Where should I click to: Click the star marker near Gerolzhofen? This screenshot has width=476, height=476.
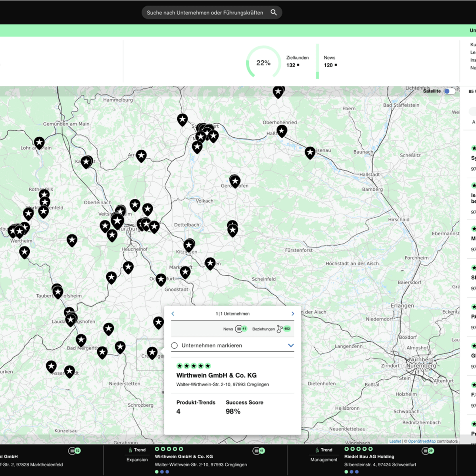tap(235, 181)
